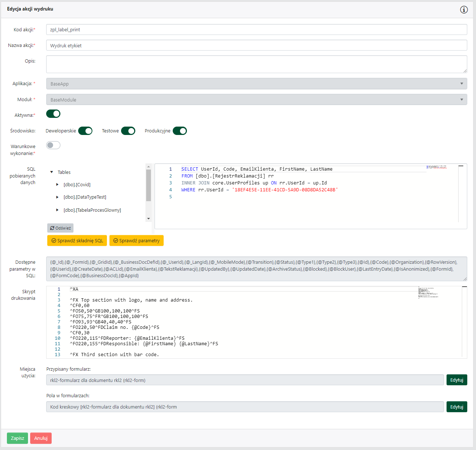Image resolution: width=476 pixels, height=450 pixels.
Task: Collapse the Tables tree node
Action: (x=52, y=172)
